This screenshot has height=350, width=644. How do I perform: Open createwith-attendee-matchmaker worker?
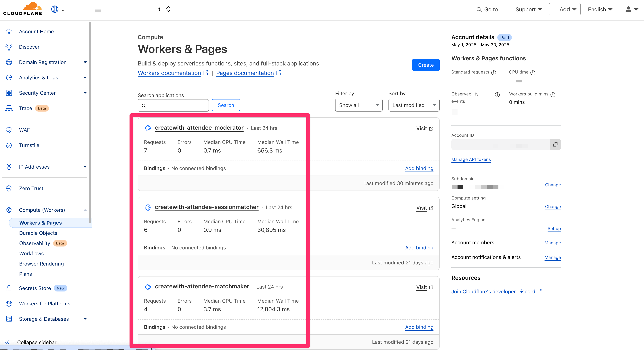coord(202,286)
